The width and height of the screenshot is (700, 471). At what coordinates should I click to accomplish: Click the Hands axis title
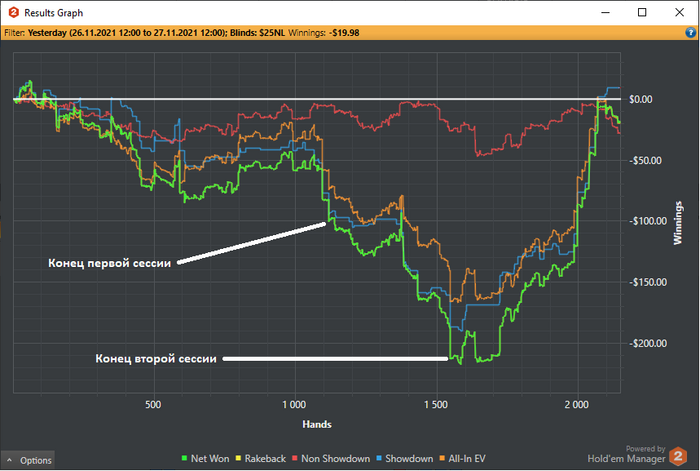[317, 424]
